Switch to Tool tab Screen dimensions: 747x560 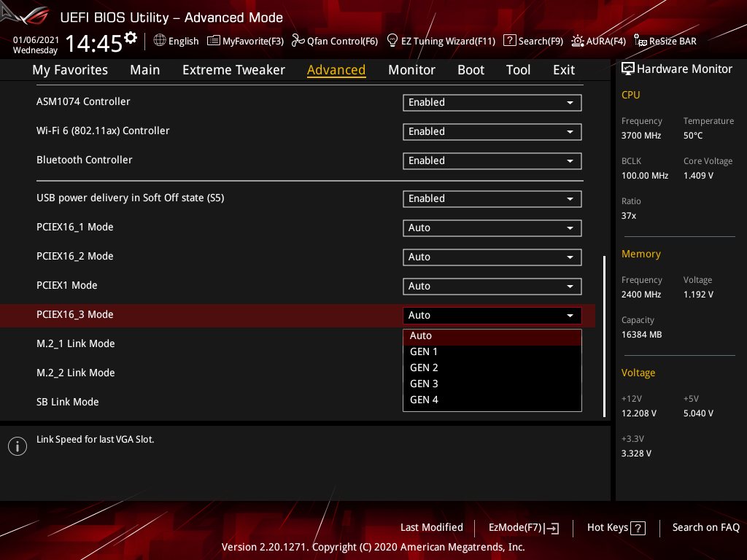[x=518, y=70]
